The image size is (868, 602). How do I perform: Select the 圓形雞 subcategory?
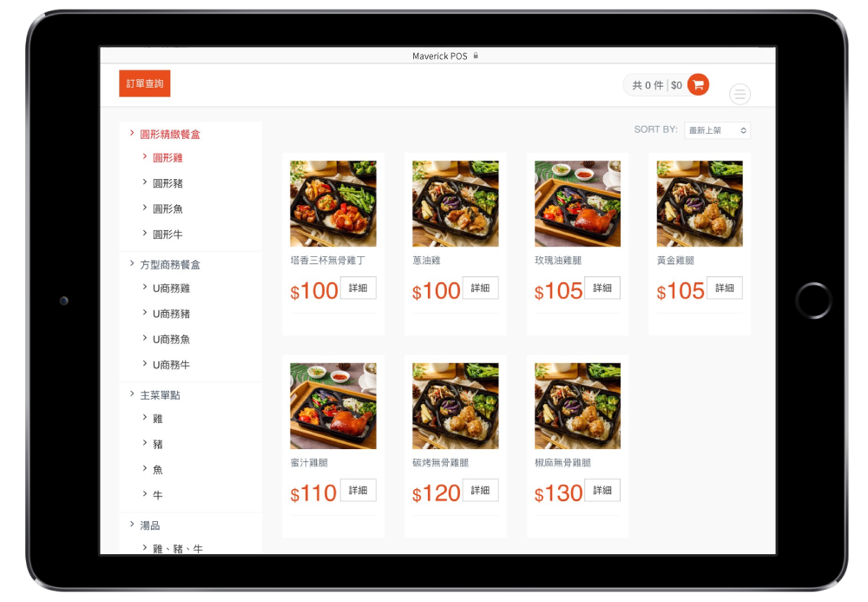168,158
